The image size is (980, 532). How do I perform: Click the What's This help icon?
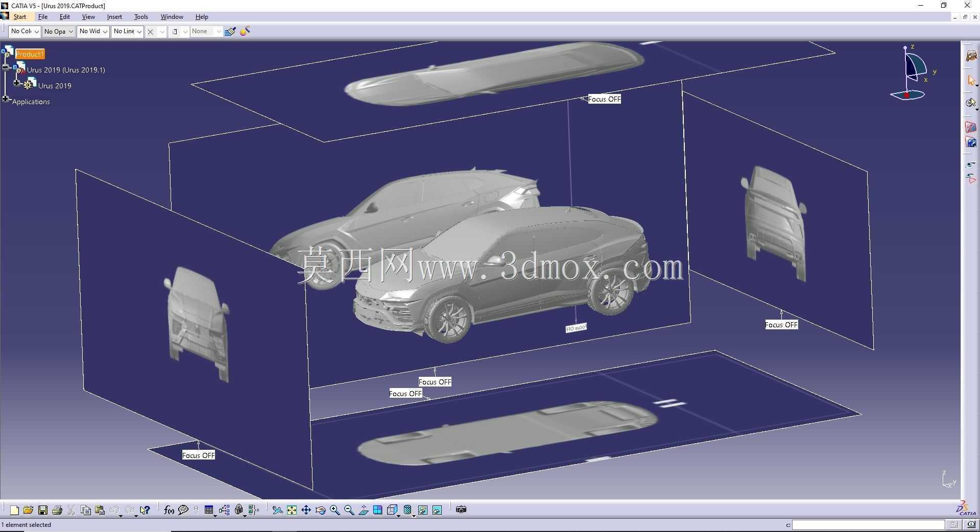coord(145,510)
